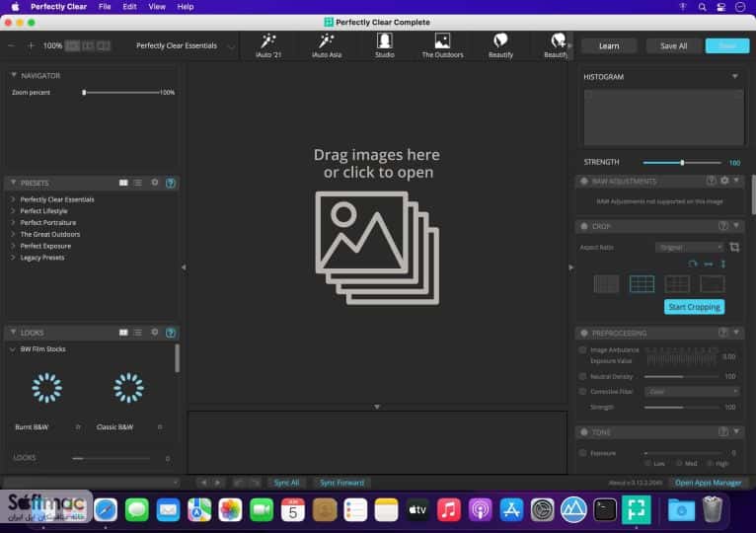Viewport: 756px width, 533px height.
Task: Collapse the Navigator panel
Action: coord(14,75)
